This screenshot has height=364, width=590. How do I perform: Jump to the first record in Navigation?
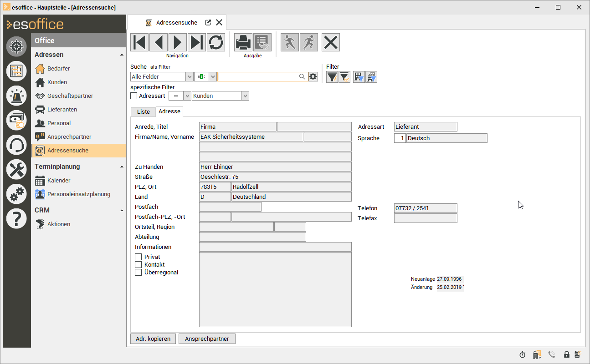point(139,42)
